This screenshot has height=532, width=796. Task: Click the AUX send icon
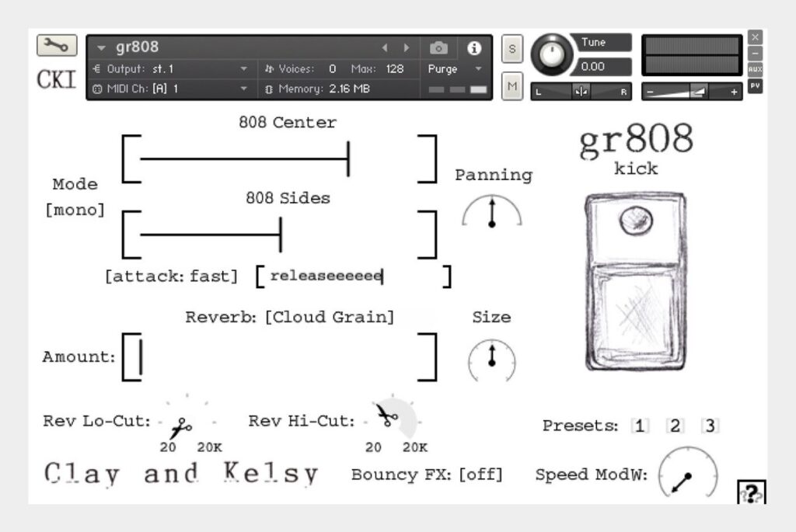pos(755,68)
